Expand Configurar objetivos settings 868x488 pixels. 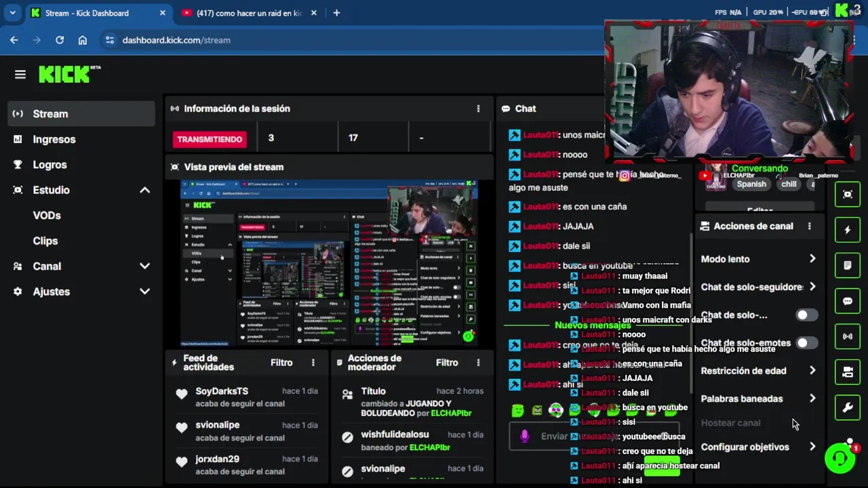[812, 447]
